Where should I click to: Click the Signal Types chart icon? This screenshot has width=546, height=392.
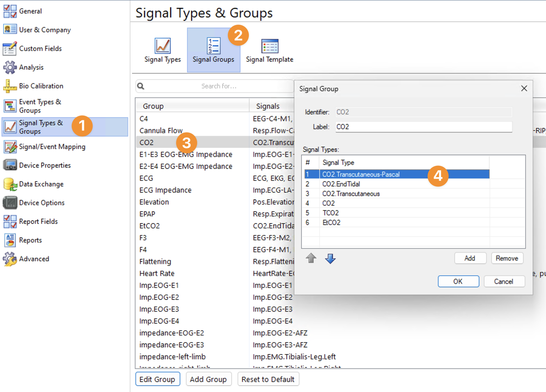pyautogui.click(x=162, y=46)
